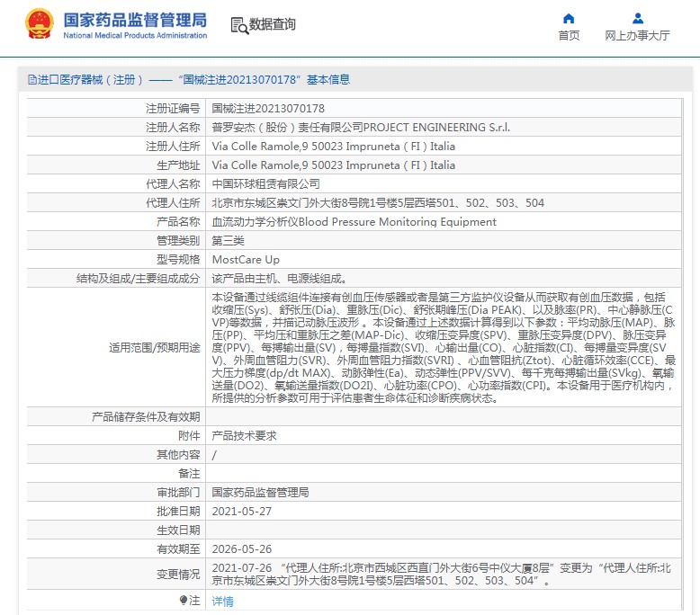
Task: Click the user icon above 网上办事大厅
Action: (638, 18)
